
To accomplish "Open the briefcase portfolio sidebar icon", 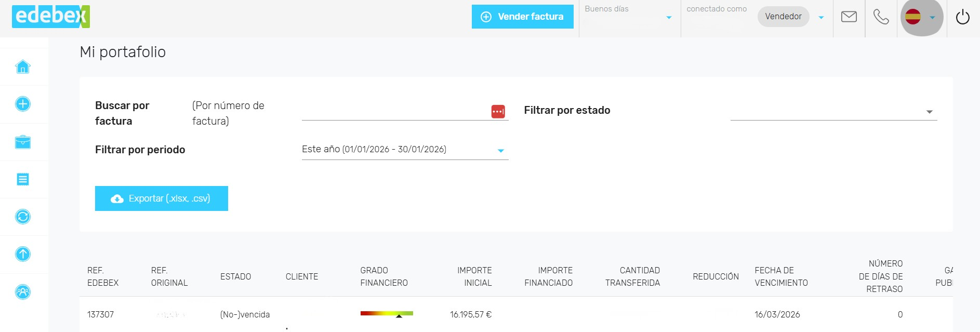I will click(23, 142).
